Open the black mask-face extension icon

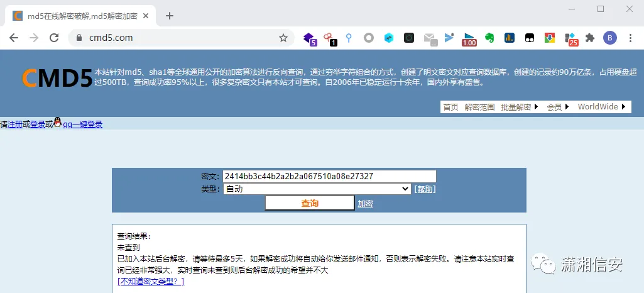point(530,38)
